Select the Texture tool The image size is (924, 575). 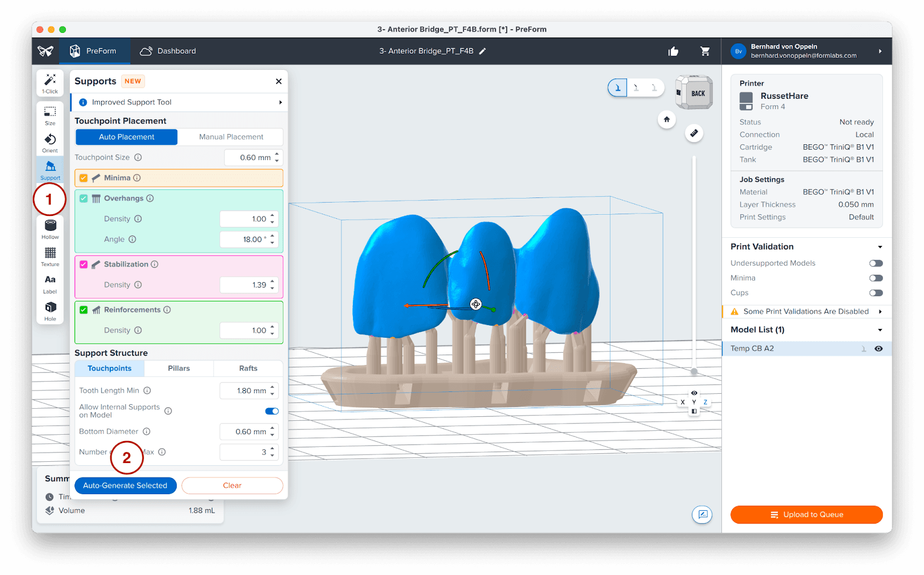(50, 256)
